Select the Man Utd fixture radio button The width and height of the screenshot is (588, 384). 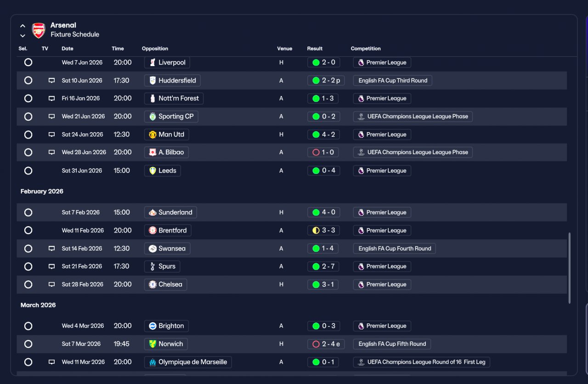[x=28, y=134]
